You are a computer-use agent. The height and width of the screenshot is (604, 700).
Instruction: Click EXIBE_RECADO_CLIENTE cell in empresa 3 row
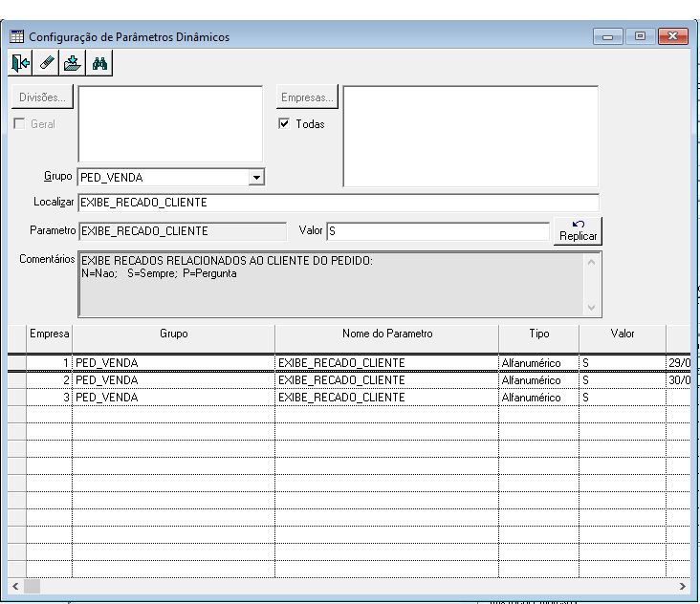click(x=387, y=398)
